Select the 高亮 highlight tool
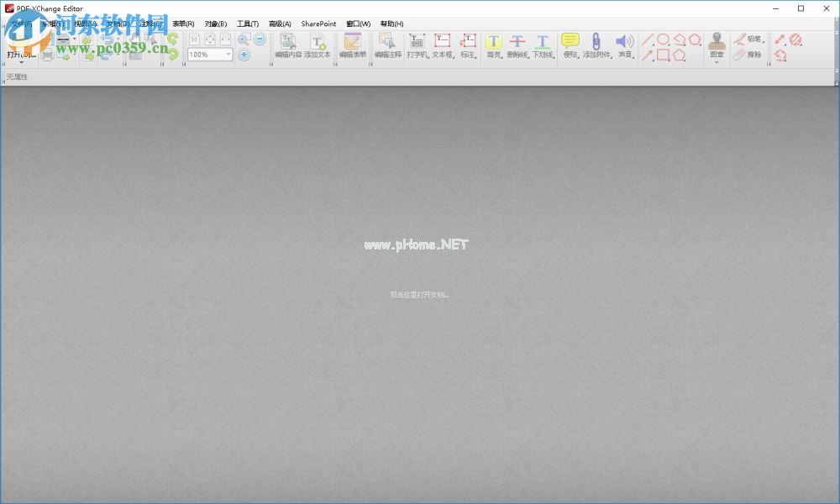This screenshot has height=504, width=840. (x=494, y=46)
